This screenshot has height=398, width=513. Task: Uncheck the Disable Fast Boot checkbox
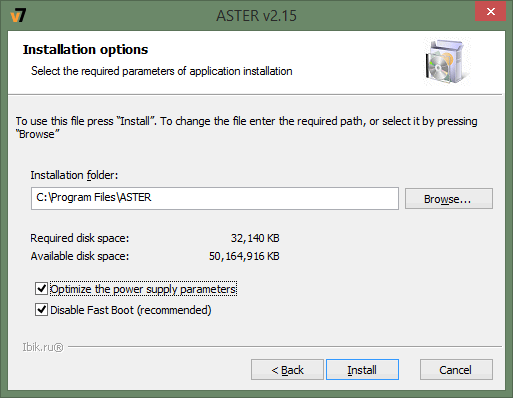tap(41, 310)
